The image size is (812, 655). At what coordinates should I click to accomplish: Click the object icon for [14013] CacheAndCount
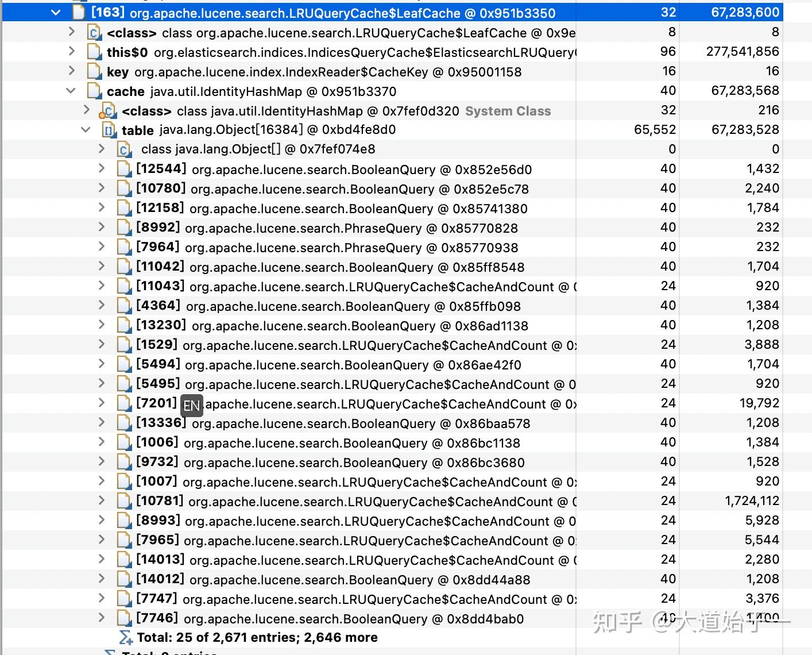(124, 560)
